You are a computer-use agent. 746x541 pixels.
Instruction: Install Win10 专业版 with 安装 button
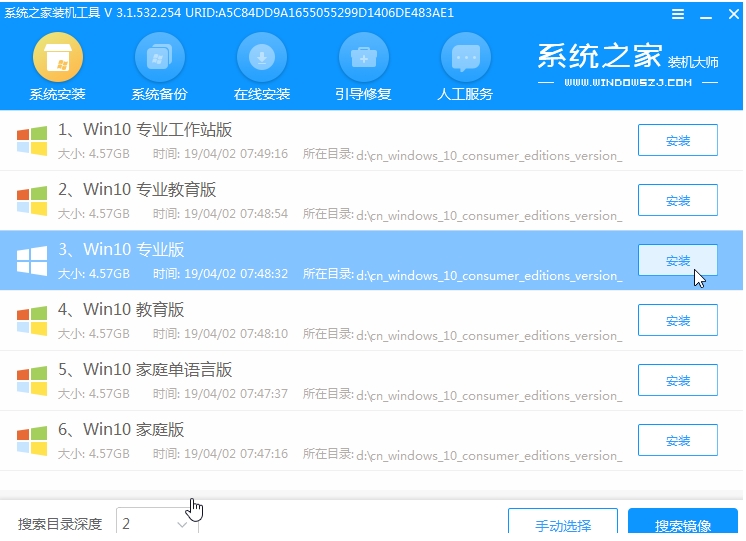[x=677, y=260]
